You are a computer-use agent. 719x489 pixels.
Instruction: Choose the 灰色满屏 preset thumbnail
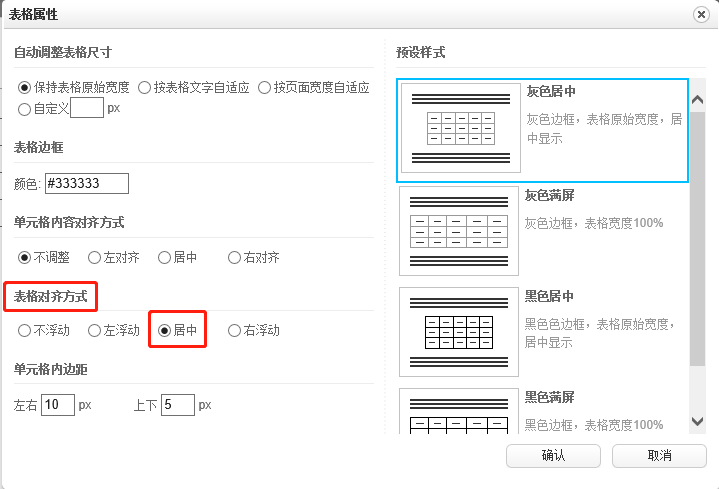pos(460,230)
